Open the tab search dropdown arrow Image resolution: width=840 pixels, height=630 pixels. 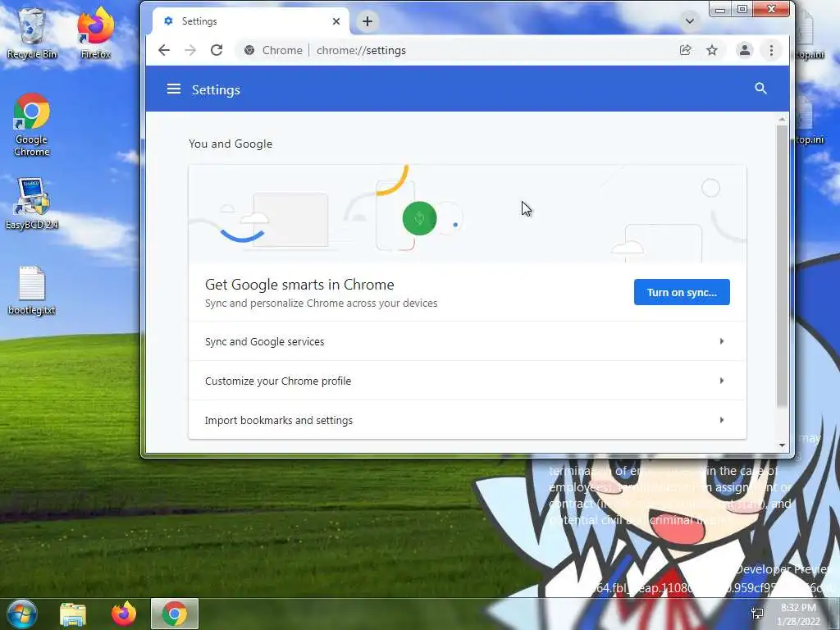pos(689,21)
